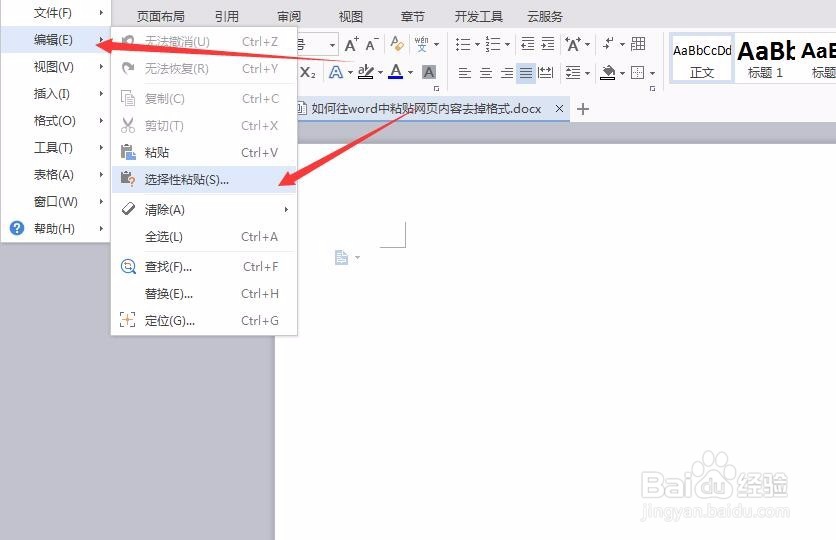This screenshot has height=540, width=836.
Task: Click the font color A with blue bar
Action: 395,72
